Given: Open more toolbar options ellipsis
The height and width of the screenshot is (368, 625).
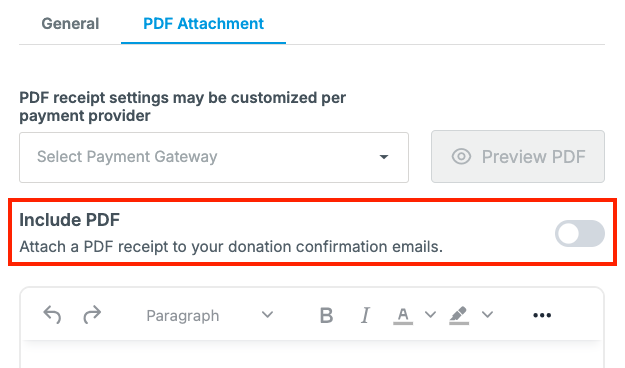Looking at the screenshot, I should click(x=542, y=315).
